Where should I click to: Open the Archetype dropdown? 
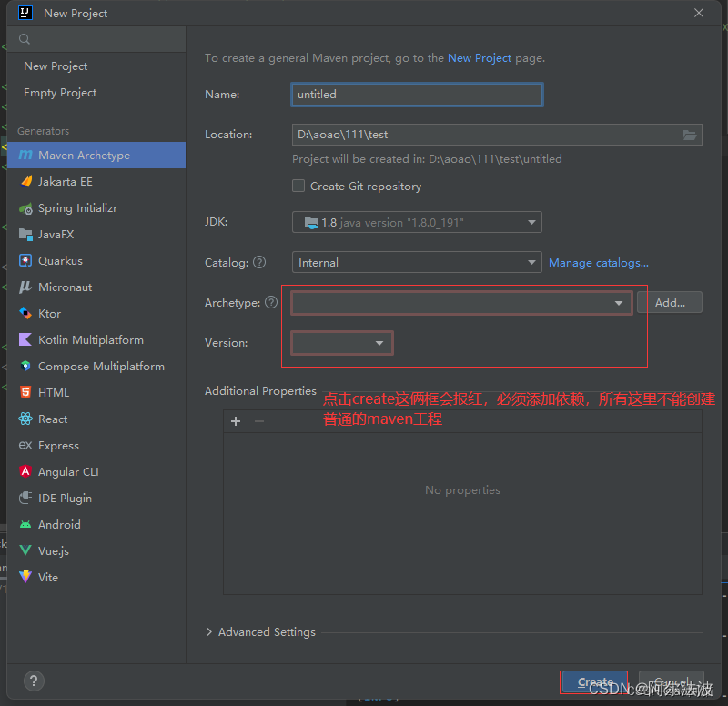pos(461,303)
